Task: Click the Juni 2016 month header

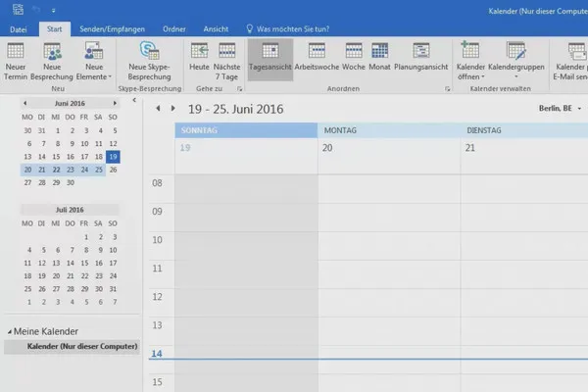Action: point(70,103)
